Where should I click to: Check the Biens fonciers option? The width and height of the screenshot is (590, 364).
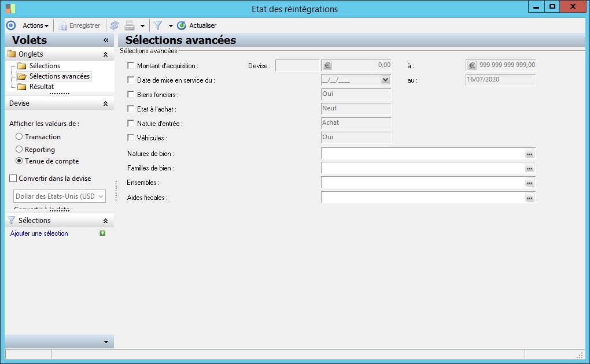(x=131, y=94)
